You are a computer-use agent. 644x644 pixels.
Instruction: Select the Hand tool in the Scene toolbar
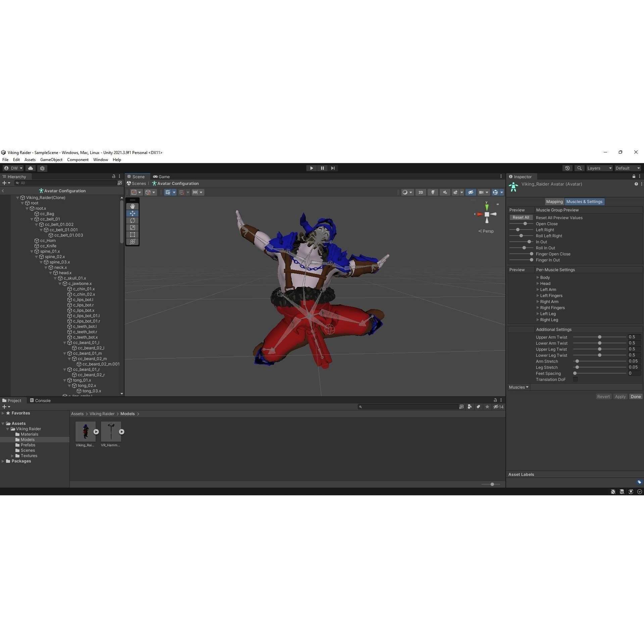[x=132, y=206]
